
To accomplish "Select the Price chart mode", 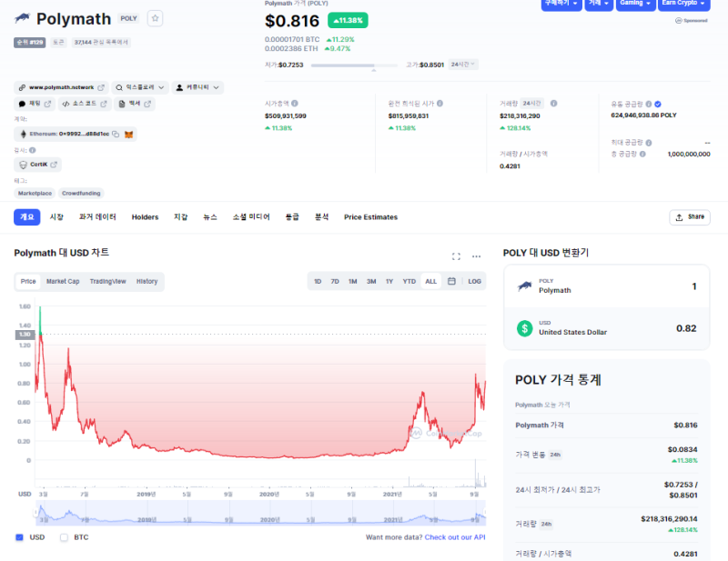I will point(28,282).
